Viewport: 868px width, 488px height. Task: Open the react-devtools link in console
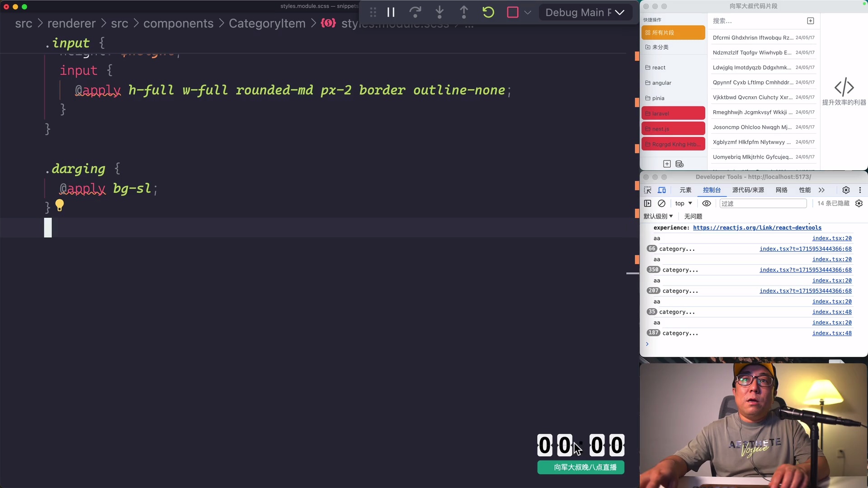[x=757, y=228]
